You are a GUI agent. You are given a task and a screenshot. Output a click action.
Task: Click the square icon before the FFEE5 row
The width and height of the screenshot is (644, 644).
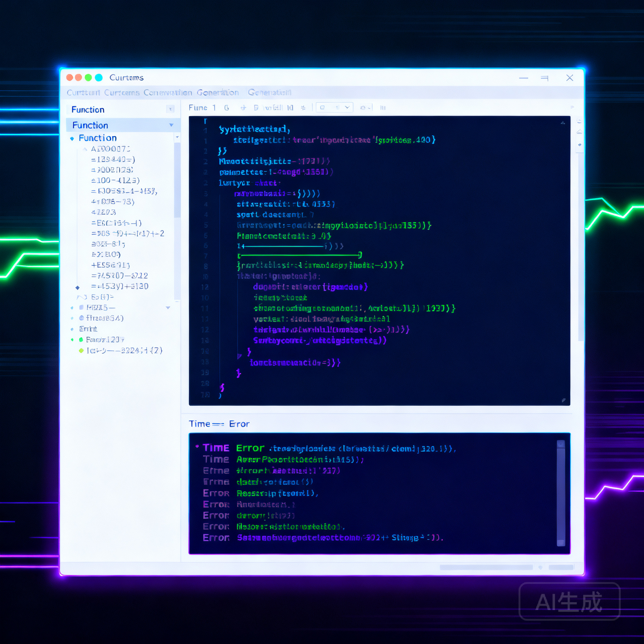[x=81, y=307]
